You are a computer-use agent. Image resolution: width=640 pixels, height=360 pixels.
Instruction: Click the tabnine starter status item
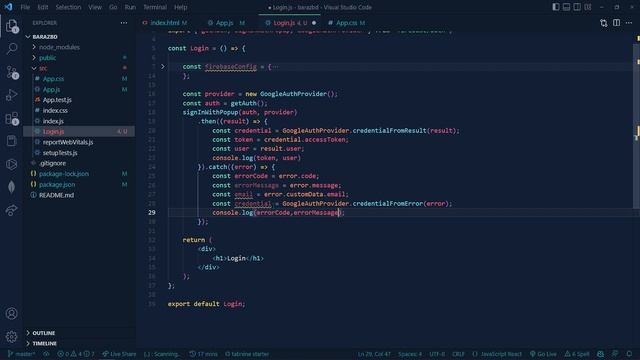pyautogui.click(x=247, y=354)
